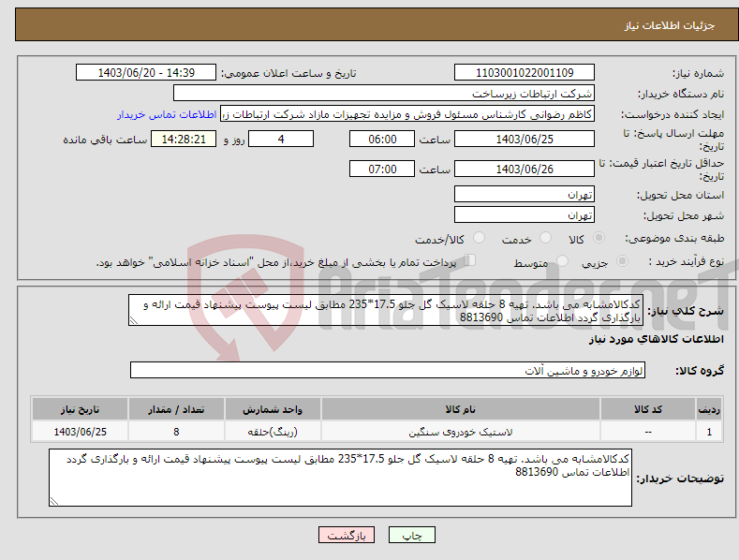
Task: Click the delivery province field تهران
Action: [525, 194]
